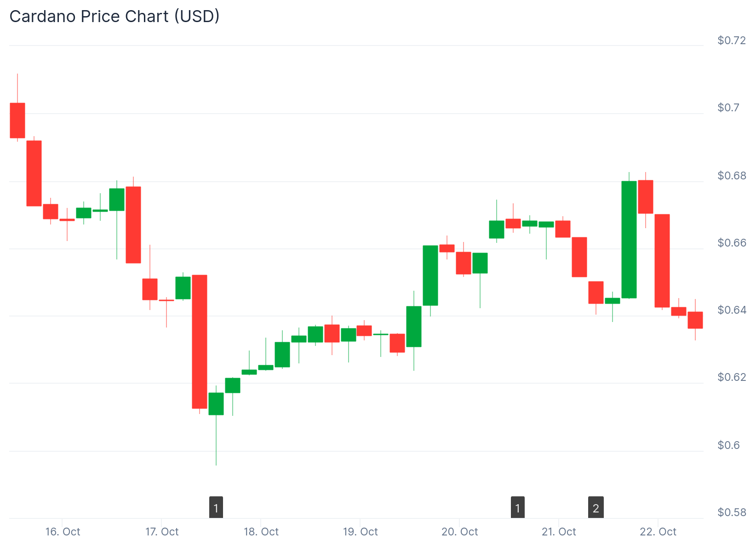Click the 17. Oct date label
This screenshot has height=552, width=756.
click(x=162, y=532)
